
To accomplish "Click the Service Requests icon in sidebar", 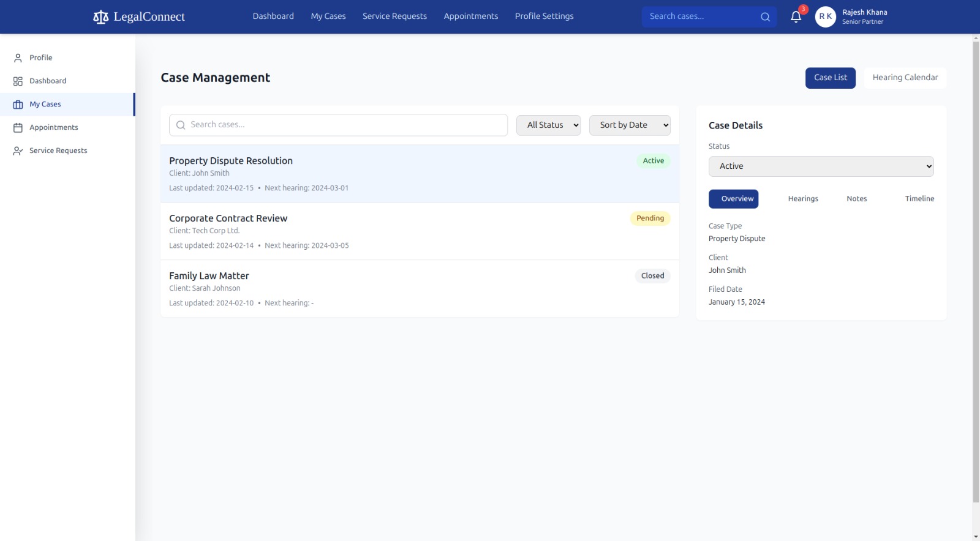I will [x=18, y=151].
